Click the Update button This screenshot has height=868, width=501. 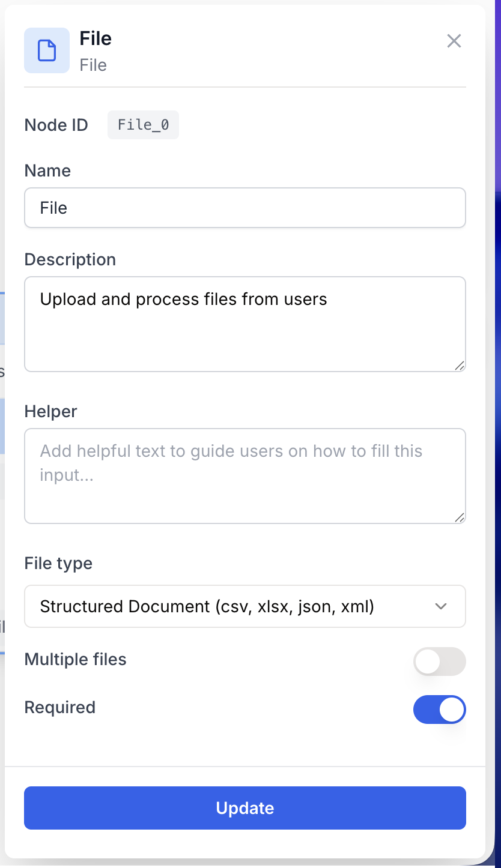(x=245, y=808)
